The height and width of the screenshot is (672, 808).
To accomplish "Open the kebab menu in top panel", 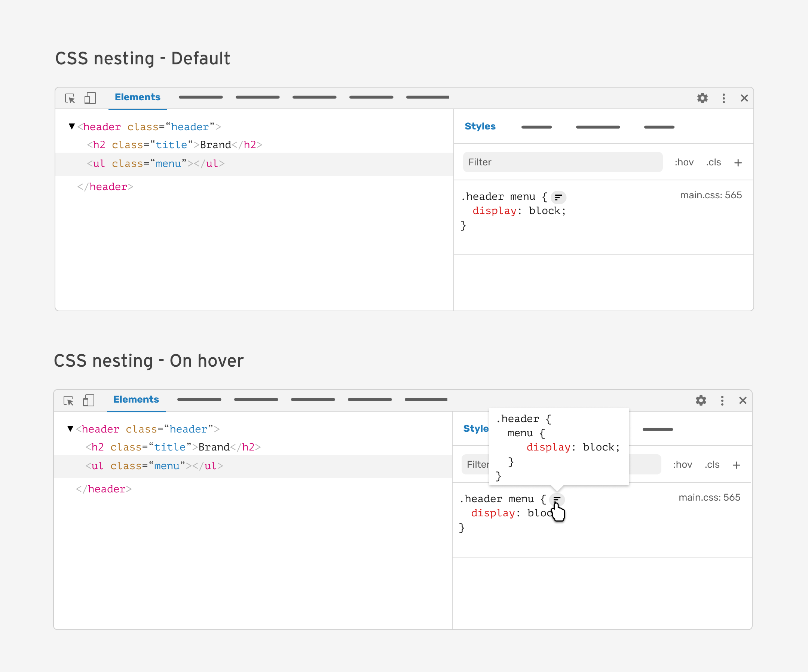I will [x=723, y=98].
